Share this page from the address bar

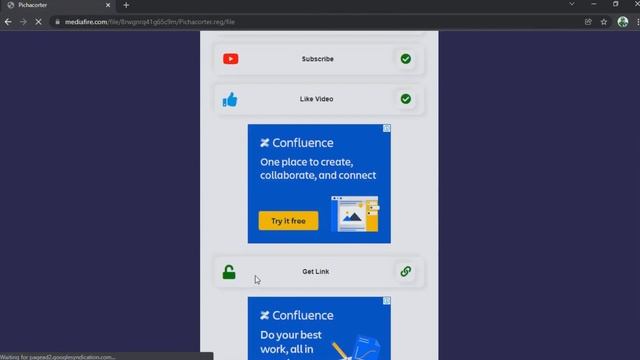[588, 22]
